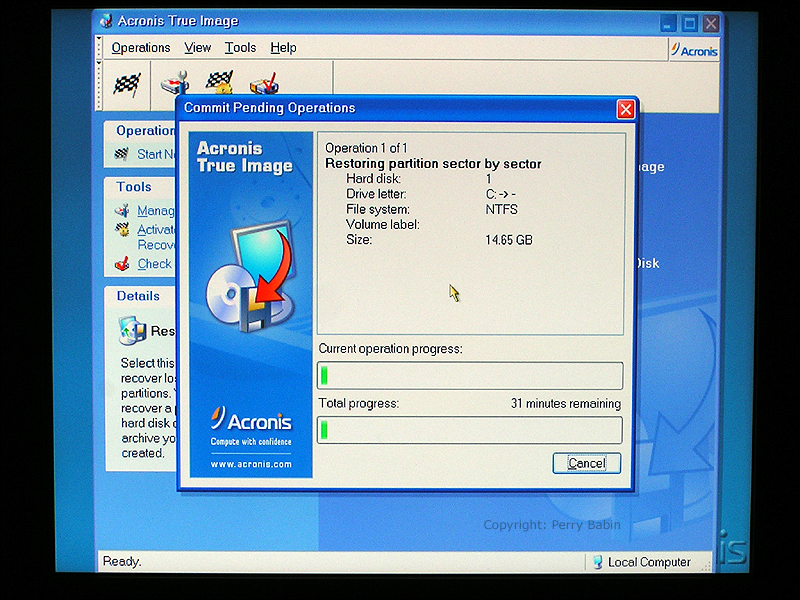Click the 'Acronis True Image' dialog banner text
Viewport: 800px width, 600px height.
click(245, 157)
